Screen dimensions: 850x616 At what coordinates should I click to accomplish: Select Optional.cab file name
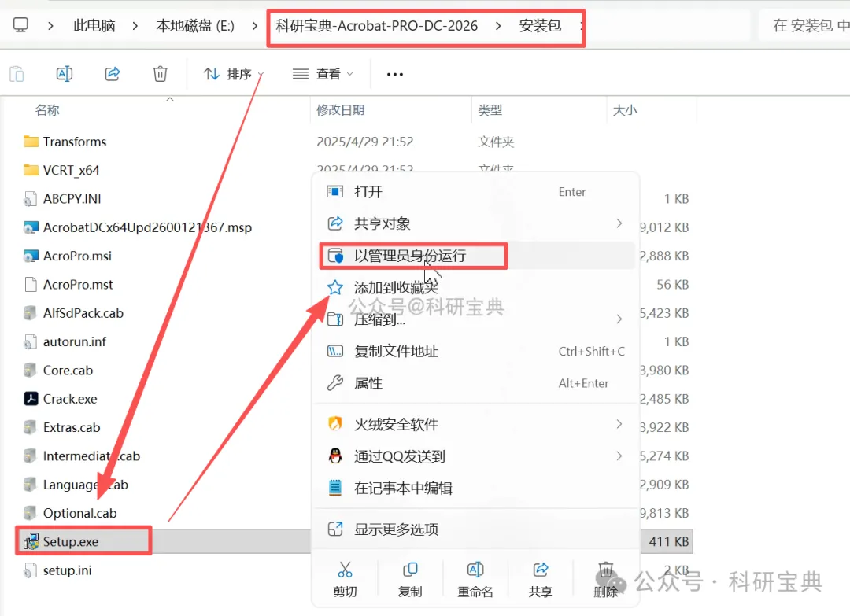pos(80,513)
